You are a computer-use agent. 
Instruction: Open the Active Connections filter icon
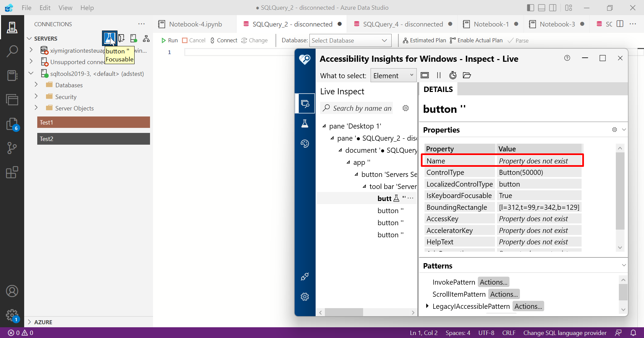[133, 38]
